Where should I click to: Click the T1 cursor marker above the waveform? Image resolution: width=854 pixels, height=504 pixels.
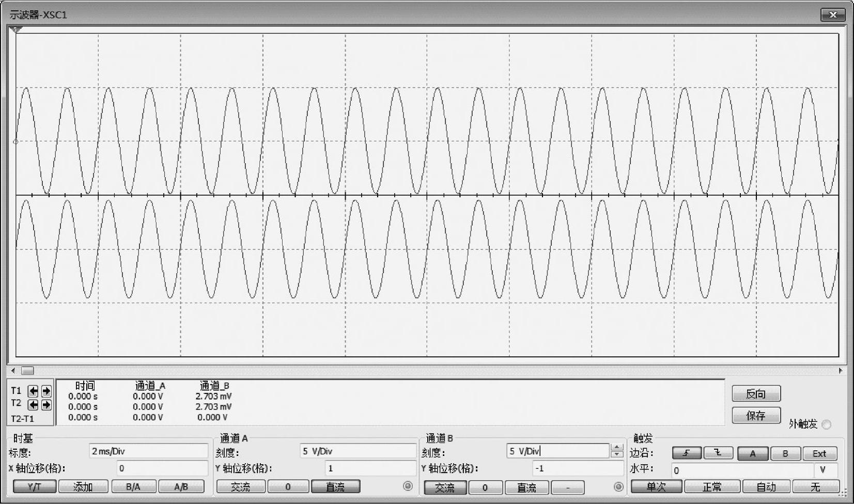[16, 30]
